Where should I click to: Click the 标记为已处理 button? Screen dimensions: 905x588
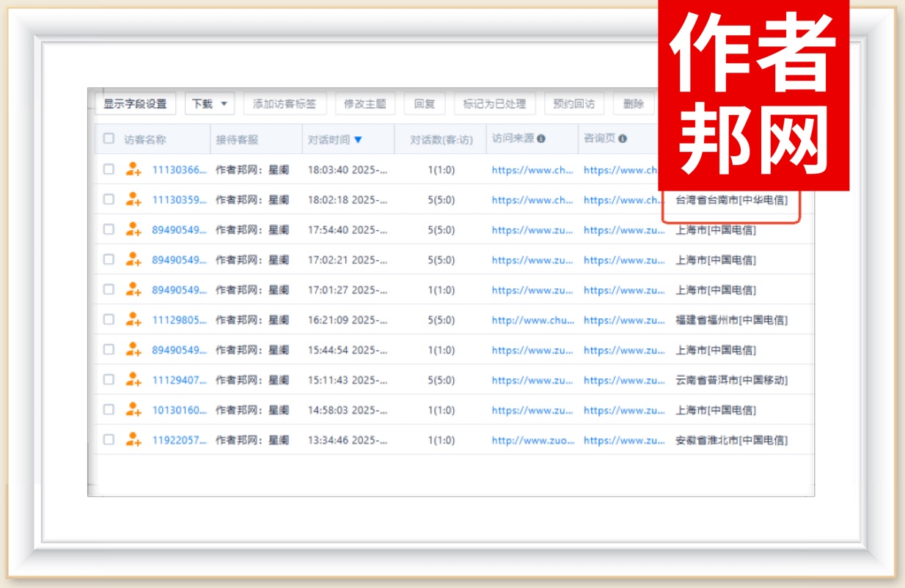[494, 104]
